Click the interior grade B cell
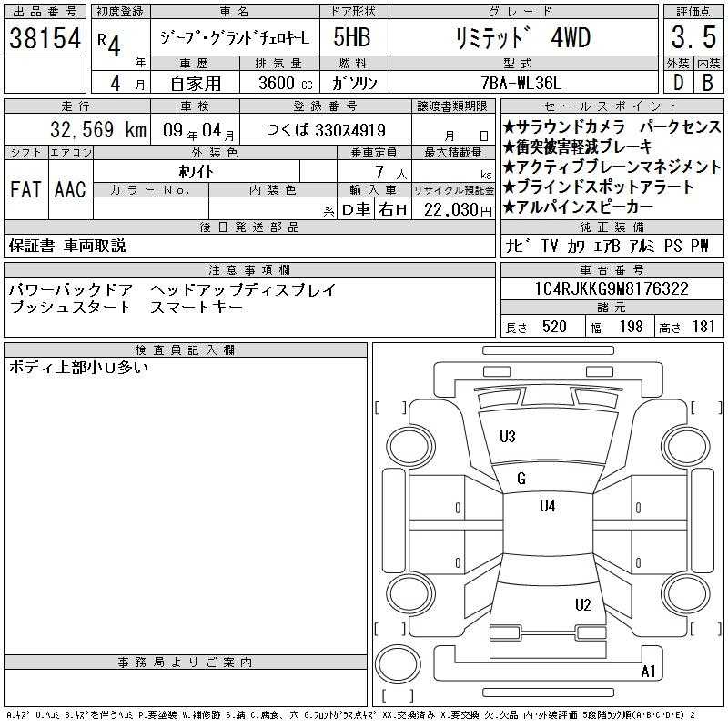The image size is (728, 728). pyautogui.click(x=708, y=82)
